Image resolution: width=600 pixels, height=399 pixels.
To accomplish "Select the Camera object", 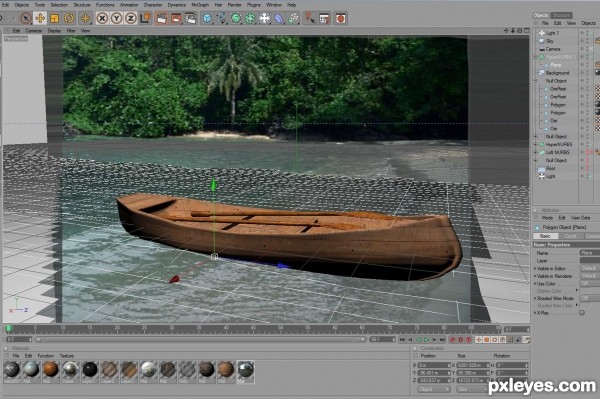I will point(553,49).
